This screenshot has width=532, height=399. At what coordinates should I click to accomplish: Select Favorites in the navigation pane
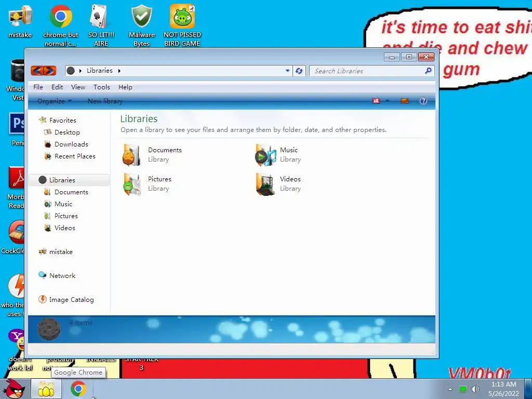(x=58, y=120)
